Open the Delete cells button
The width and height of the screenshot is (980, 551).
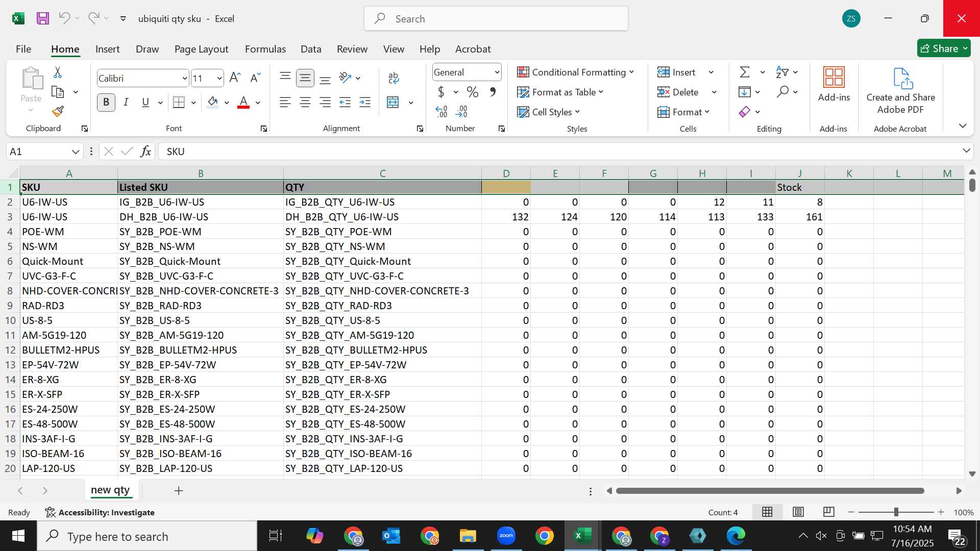[678, 92]
